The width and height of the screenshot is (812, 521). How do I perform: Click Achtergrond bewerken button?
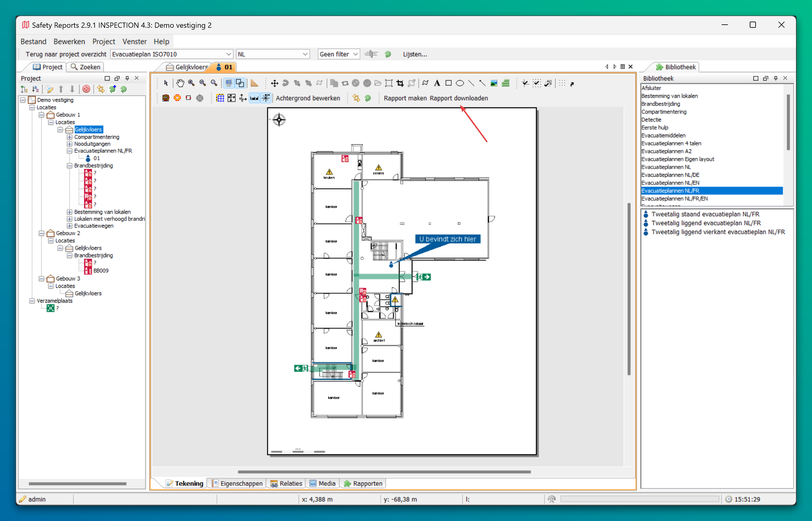308,98
